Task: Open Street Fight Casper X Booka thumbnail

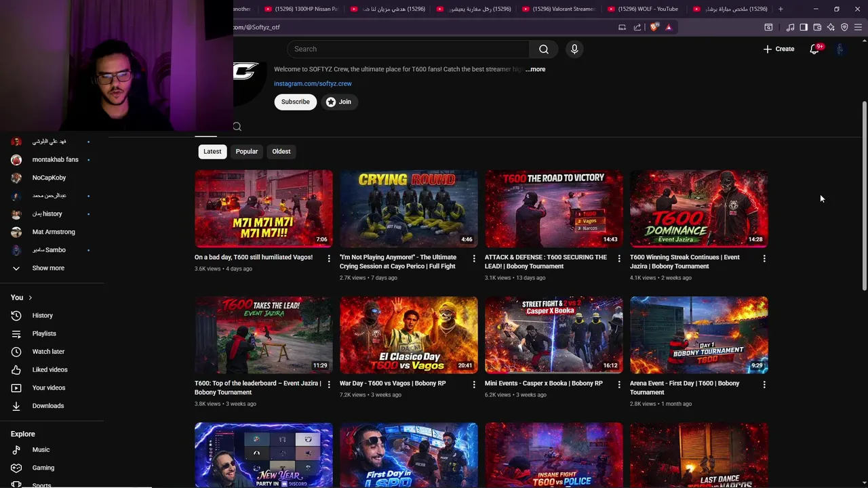Action: click(554, 335)
